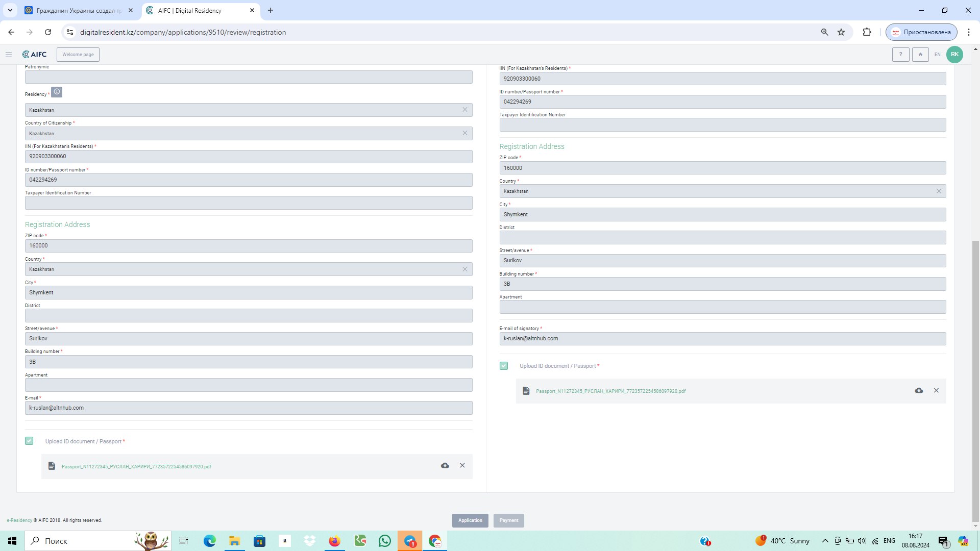Switch to the Payment tab
Viewport: 980px width, 551px height.
pyautogui.click(x=509, y=520)
